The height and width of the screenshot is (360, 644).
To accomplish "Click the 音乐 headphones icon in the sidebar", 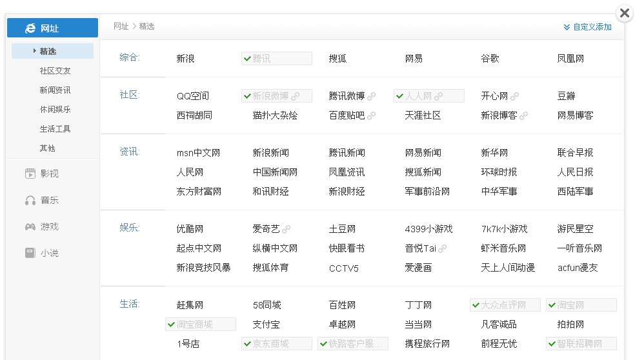I will click(30, 200).
